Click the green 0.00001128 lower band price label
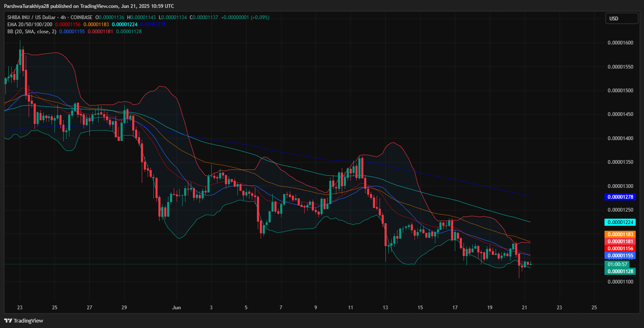This screenshot has width=644, height=328. [620, 271]
